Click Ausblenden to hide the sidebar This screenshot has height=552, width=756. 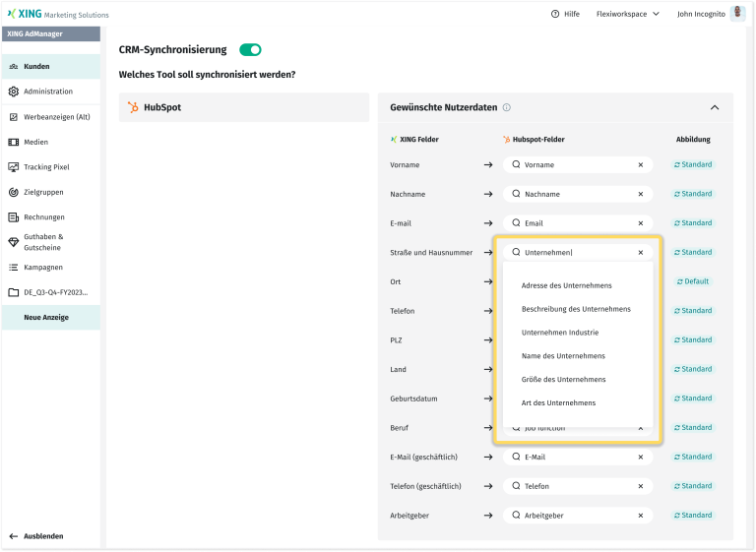[x=36, y=536]
